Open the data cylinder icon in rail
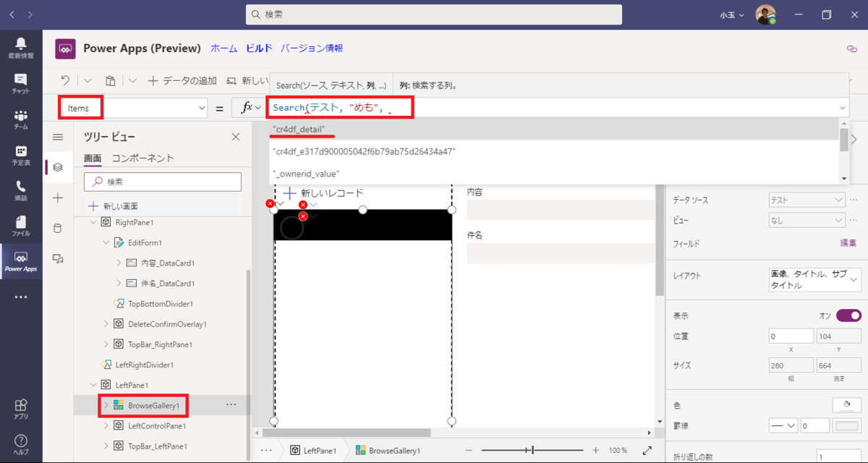 click(x=58, y=228)
